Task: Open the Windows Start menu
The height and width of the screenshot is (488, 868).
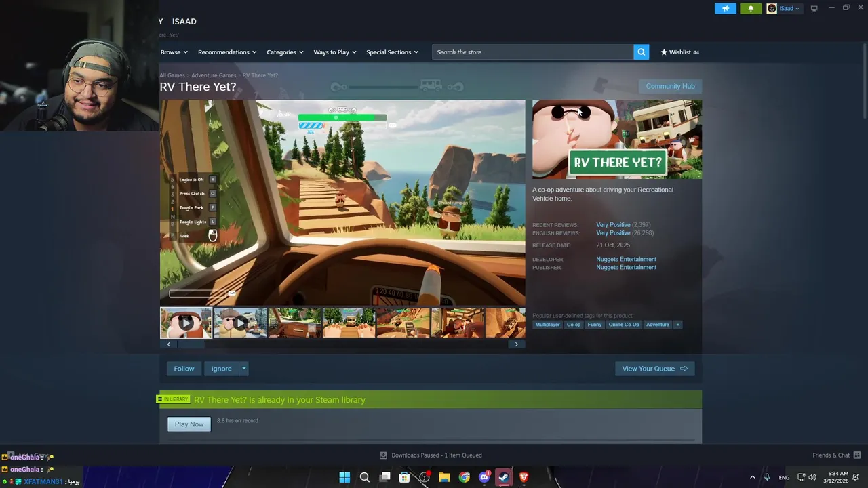Action: click(x=344, y=477)
